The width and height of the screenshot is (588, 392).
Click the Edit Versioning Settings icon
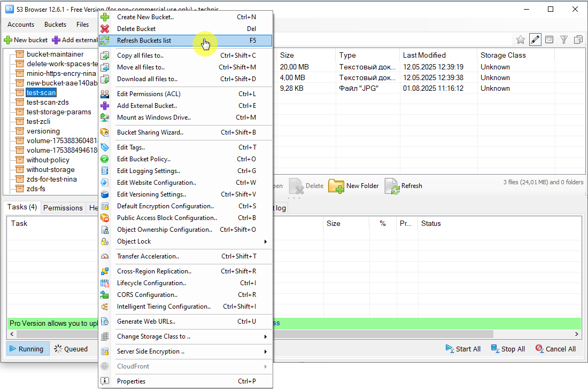pyautogui.click(x=105, y=194)
